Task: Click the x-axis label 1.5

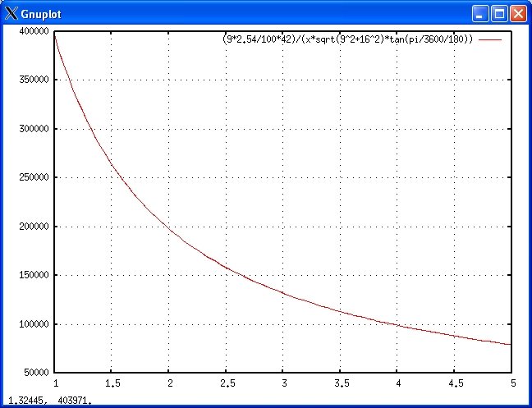Action: pyautogui.click(x=112, y=383)
